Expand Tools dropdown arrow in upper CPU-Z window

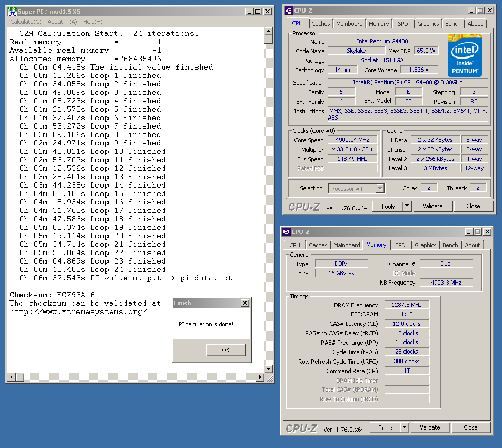[407, 206]
